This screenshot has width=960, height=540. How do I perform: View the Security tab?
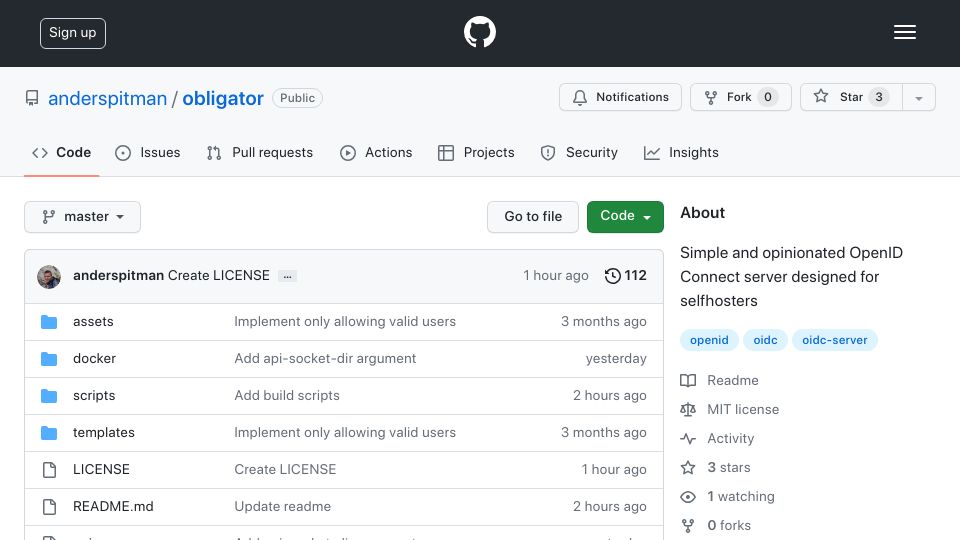click(579, 152)
